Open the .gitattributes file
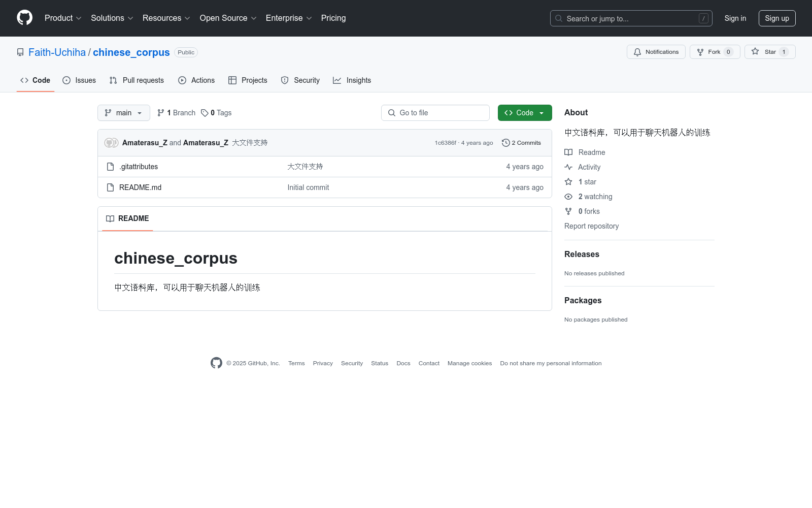Screen dimensions: 812x508 point(139,167)
